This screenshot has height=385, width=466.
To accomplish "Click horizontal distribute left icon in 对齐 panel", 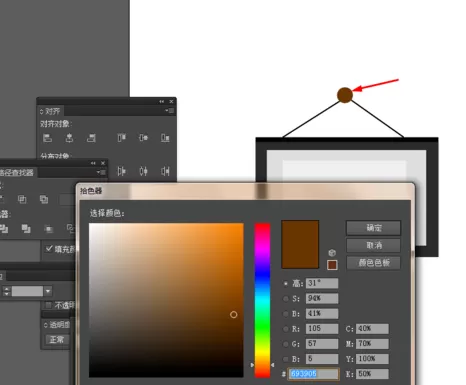I will 121,171.
